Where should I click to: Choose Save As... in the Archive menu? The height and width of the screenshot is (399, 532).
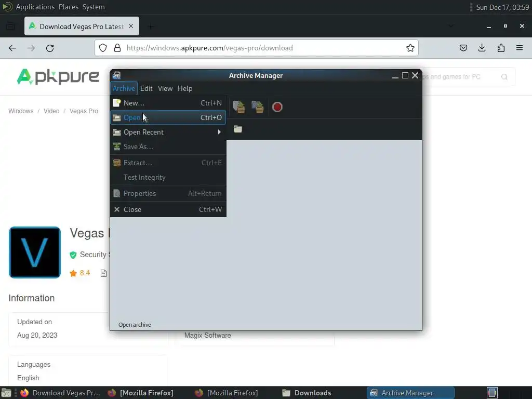point(168,147)
